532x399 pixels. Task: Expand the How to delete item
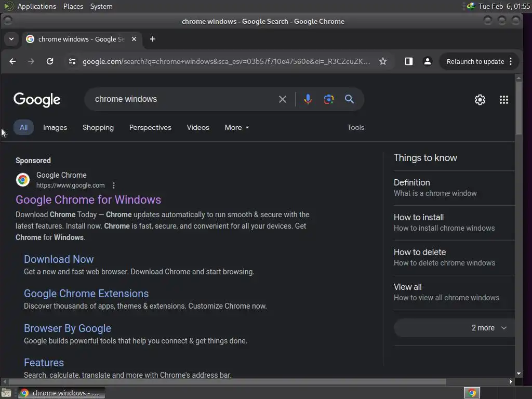click(x=454, y=258)
